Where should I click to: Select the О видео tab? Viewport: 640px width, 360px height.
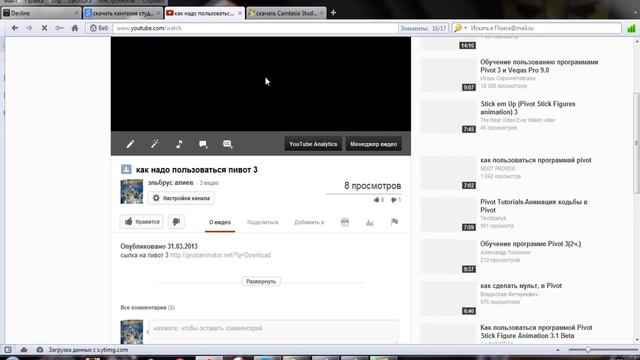tap(220, 222)
